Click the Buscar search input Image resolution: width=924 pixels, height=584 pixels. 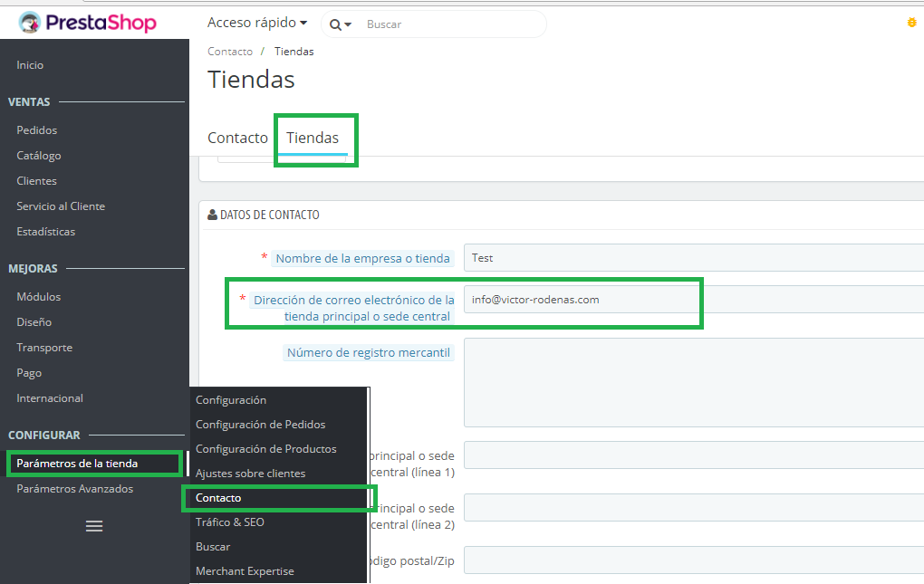point(448,24)
